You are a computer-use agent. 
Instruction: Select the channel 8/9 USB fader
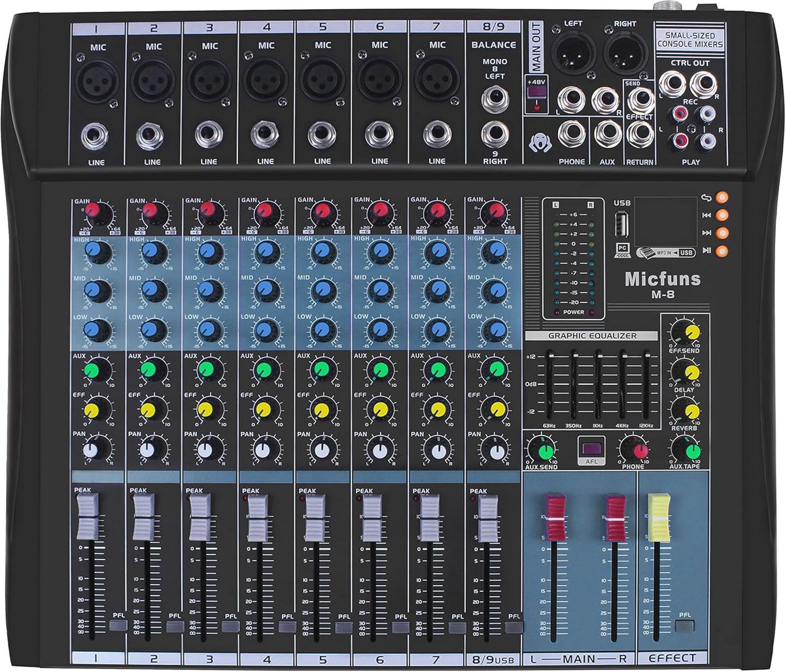coord(487,517)
